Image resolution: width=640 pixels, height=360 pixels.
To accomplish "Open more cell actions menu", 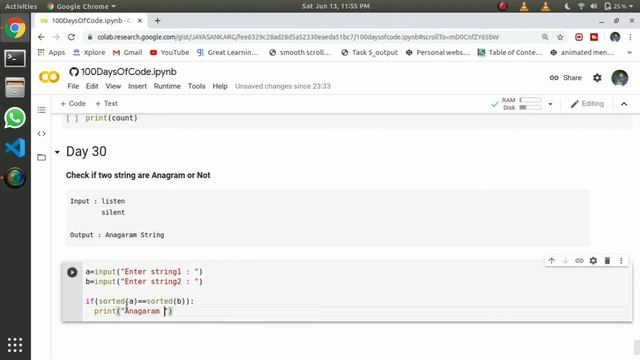I will (621, 261).
